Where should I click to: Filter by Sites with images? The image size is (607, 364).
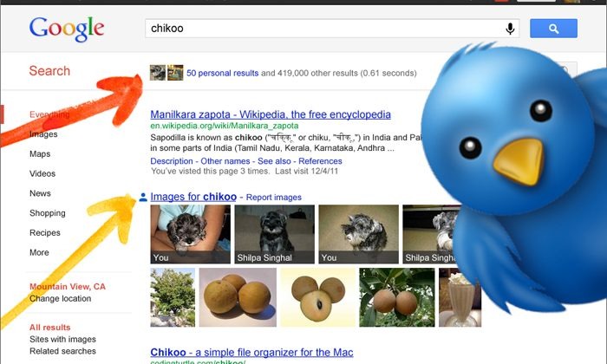(x=62, y=339)
